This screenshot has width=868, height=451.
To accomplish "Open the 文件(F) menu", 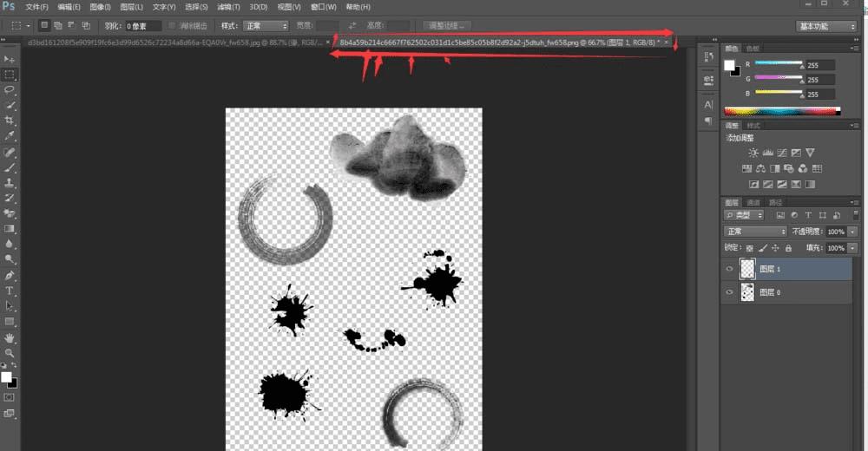I will pos(36,7).
